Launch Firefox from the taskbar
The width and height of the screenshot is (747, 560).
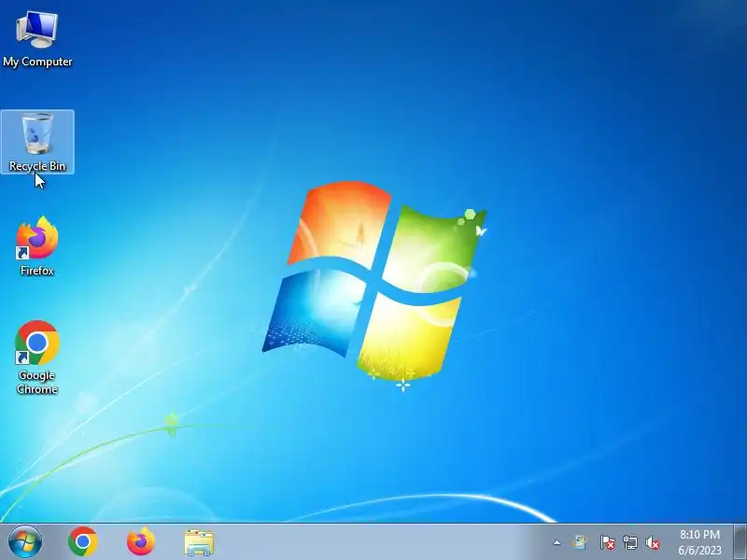tap(141, 542)
